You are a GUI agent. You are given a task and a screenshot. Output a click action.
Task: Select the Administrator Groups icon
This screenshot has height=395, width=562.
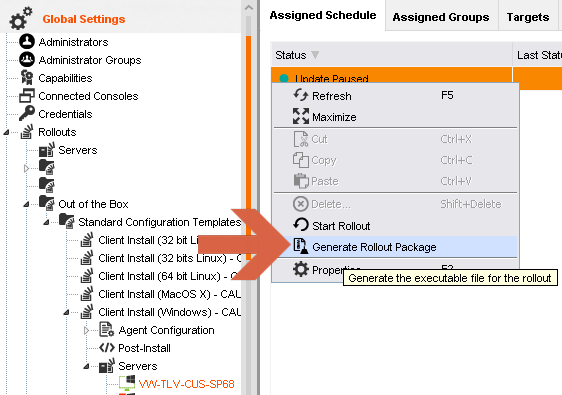pos(27,60)
